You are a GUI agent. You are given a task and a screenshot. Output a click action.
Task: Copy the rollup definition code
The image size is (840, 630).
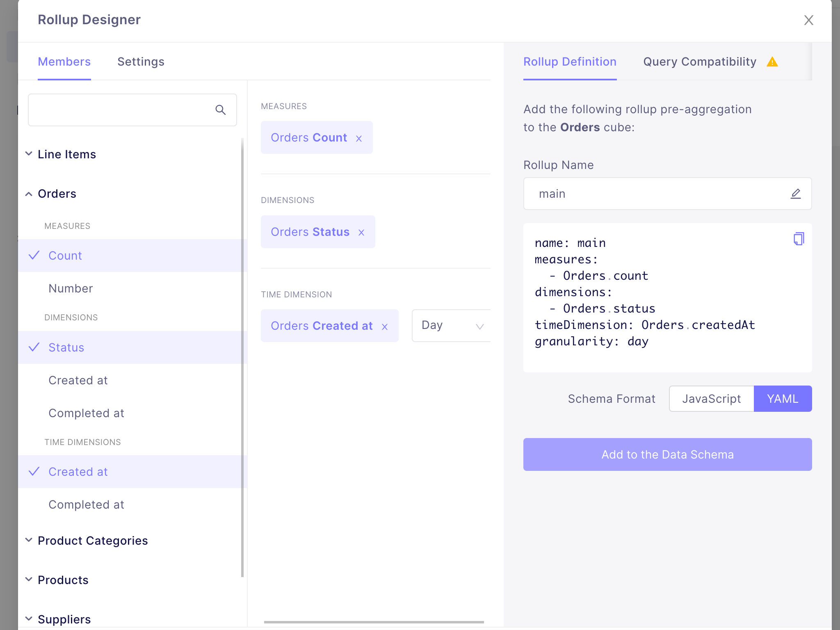pyautogui.click(x=799, y=239)
